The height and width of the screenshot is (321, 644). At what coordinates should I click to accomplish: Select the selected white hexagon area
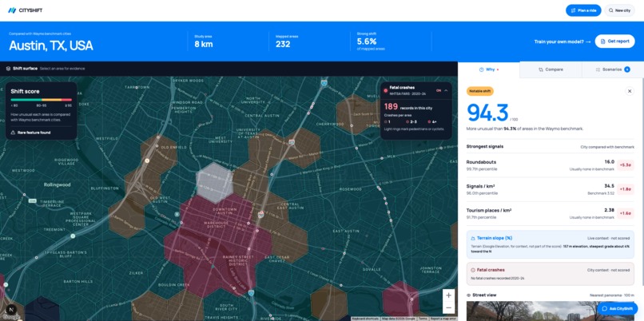[x=214, y=183]
